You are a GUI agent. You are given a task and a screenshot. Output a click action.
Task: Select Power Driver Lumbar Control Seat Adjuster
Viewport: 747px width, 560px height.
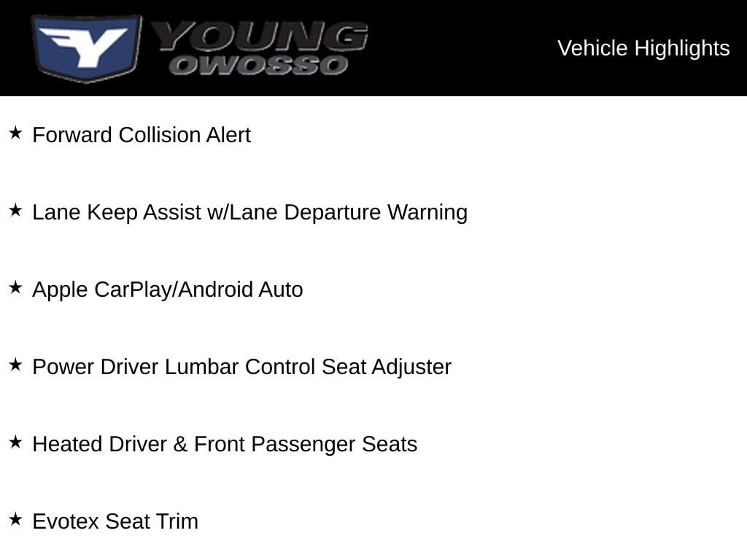click(x=242, y=367)
